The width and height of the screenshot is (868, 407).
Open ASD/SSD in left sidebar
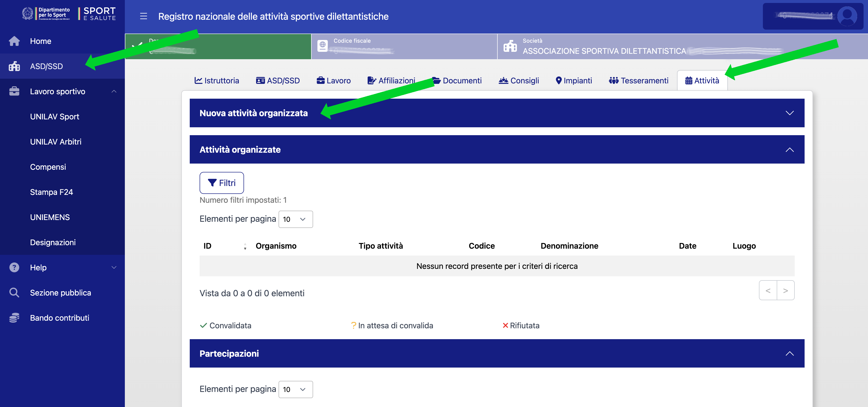click(46, 66)
